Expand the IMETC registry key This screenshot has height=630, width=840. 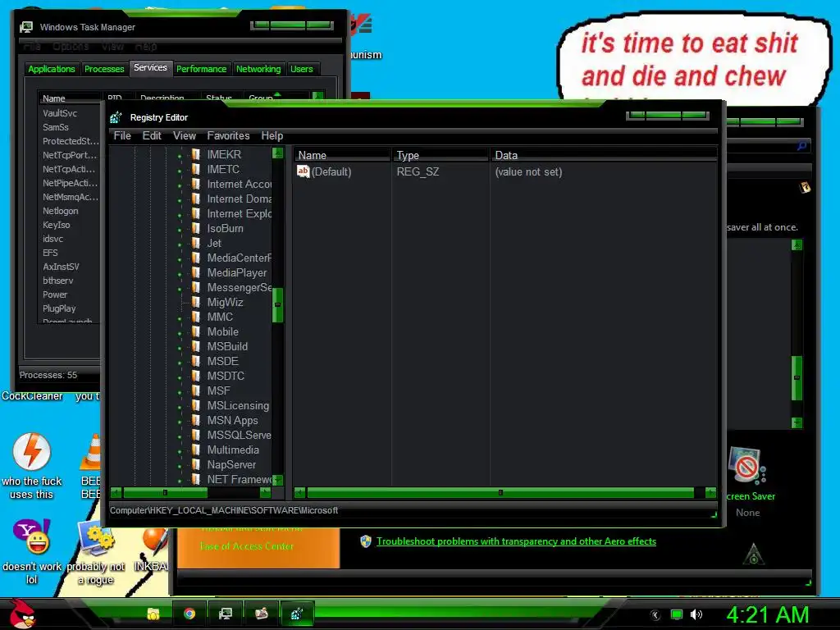point(180,171)
